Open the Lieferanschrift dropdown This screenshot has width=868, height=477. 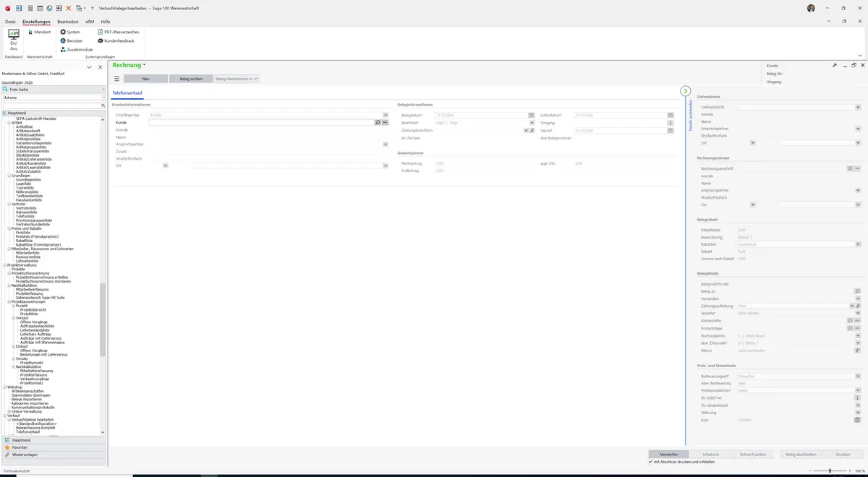tap(857, 107)
